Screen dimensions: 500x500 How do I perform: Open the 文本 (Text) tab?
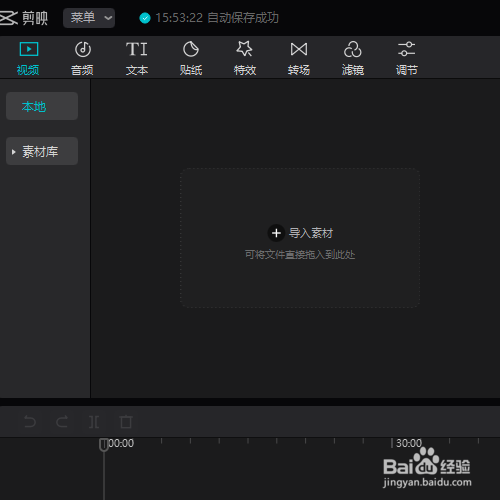tap(137, 58)
